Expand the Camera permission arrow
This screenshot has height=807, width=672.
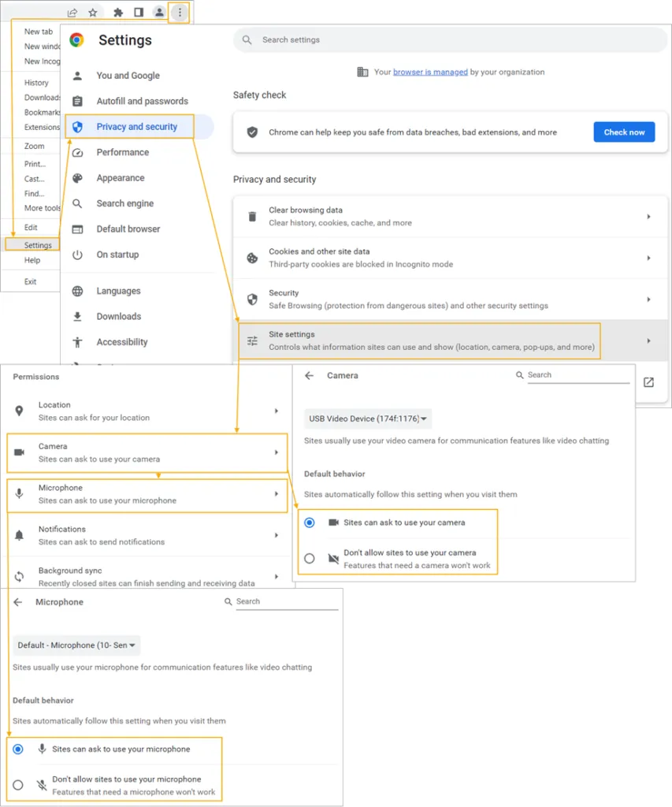pos(277,452)
